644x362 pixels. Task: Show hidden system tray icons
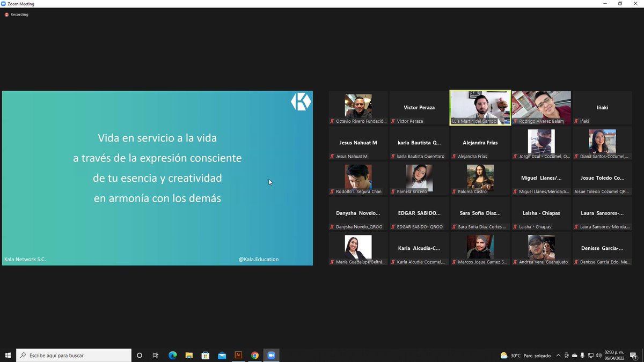tap(558, 355)
